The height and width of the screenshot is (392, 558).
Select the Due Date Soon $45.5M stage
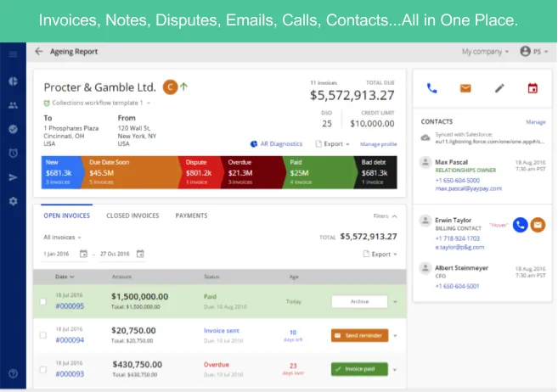click(x=130, y=172)
